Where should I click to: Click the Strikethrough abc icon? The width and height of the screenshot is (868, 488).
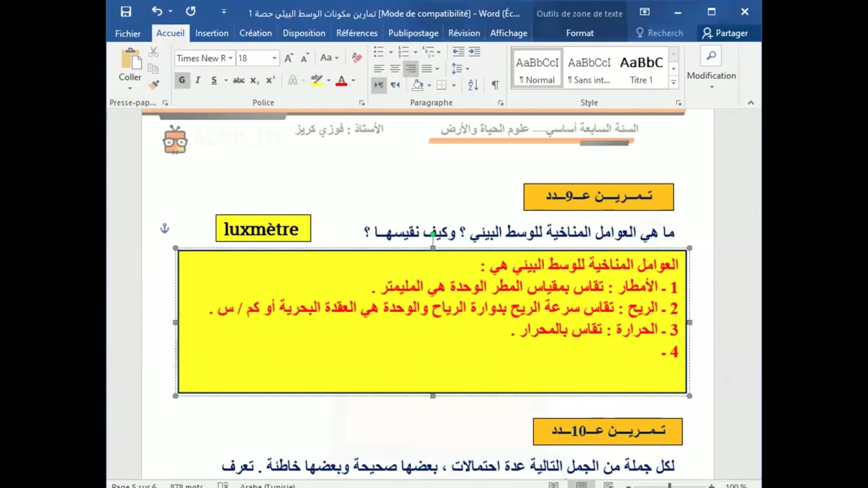[x=238, y=80]
